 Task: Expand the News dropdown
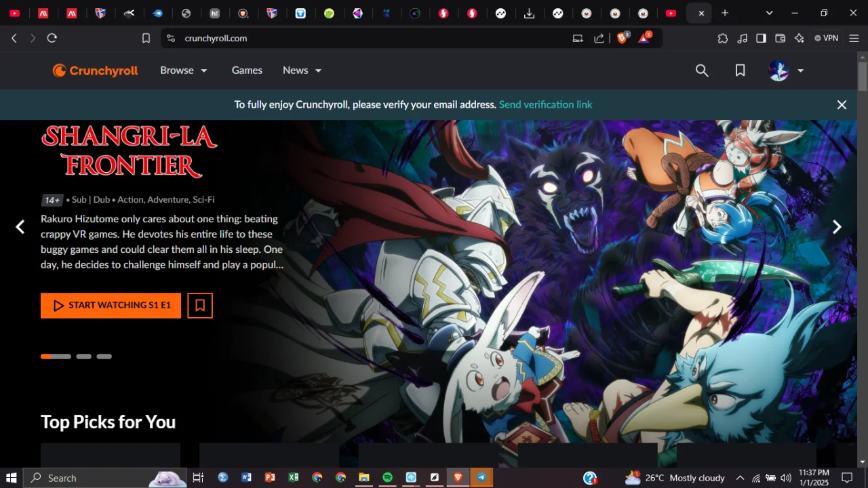pyautogui.click(x=302, y=70)
